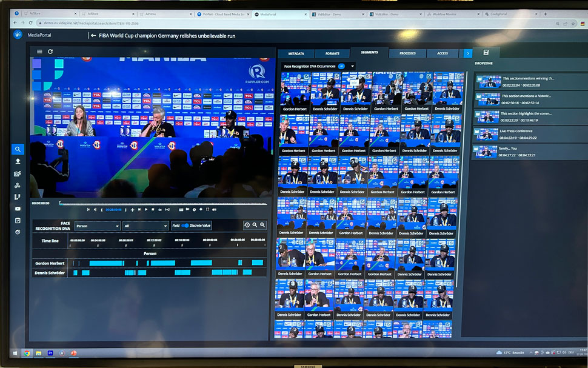Open the Processes tab
The width and height of the screenshot is (588, 368).
coord(407,53)
